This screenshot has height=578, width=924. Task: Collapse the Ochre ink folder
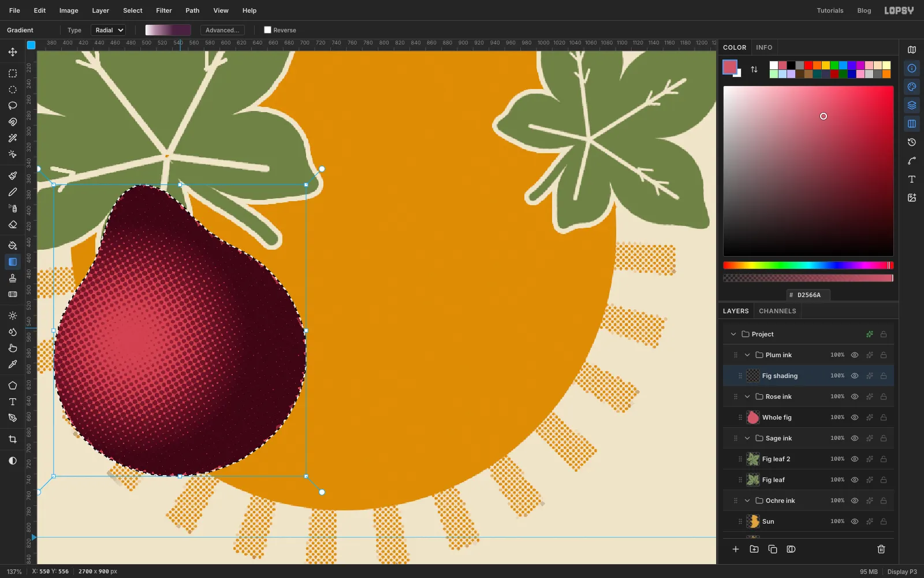tap(747, 501)
